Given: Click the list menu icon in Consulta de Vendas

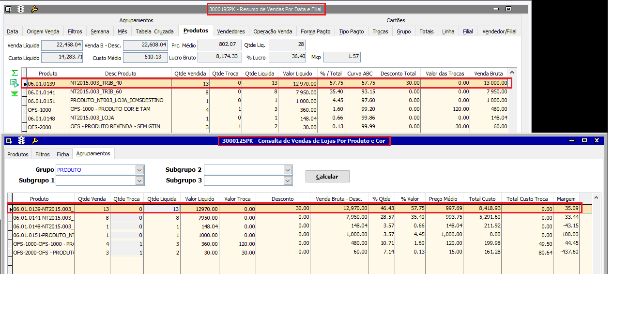Looking at the screenshot, I should tap(9, 141).
